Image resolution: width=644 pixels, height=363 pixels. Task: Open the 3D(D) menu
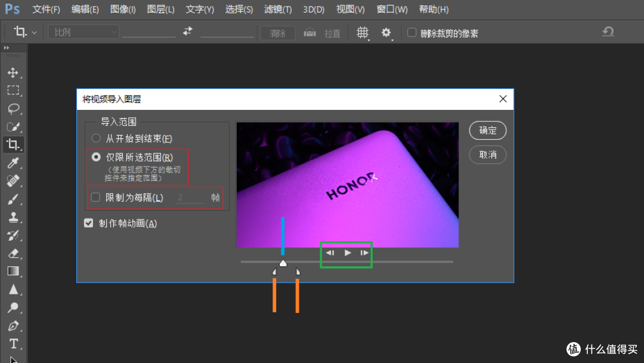314,9
